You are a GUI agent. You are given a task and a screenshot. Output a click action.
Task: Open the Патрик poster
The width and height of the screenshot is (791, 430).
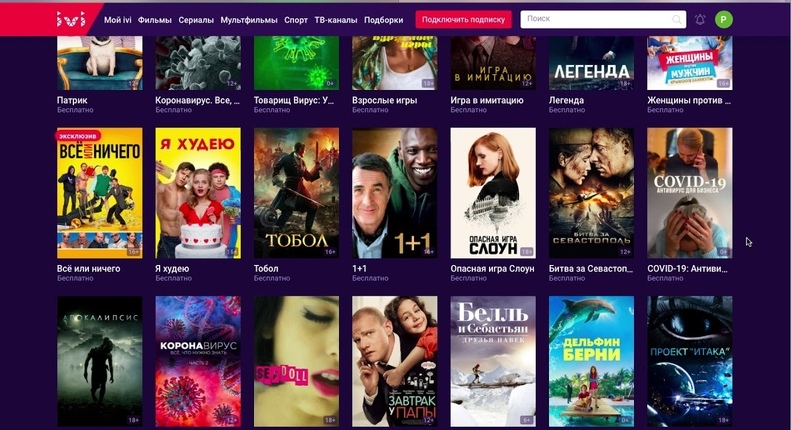coord(99,63)
